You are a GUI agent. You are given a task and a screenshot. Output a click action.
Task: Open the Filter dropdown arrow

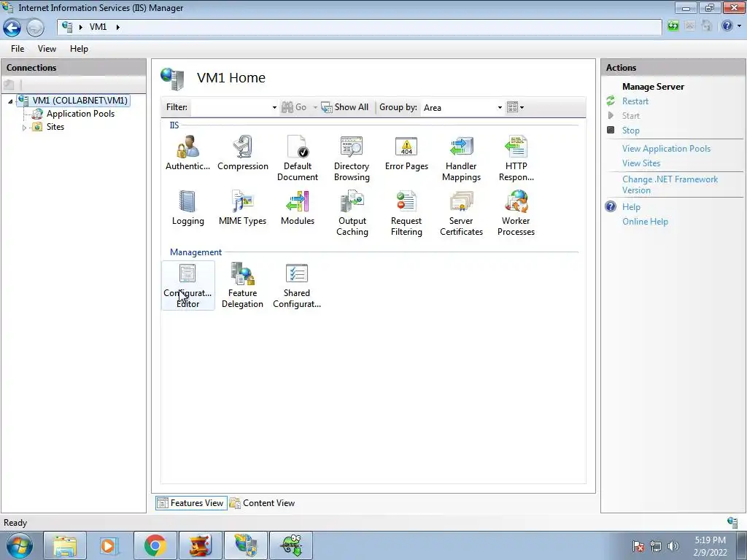(x=274, y=108)
